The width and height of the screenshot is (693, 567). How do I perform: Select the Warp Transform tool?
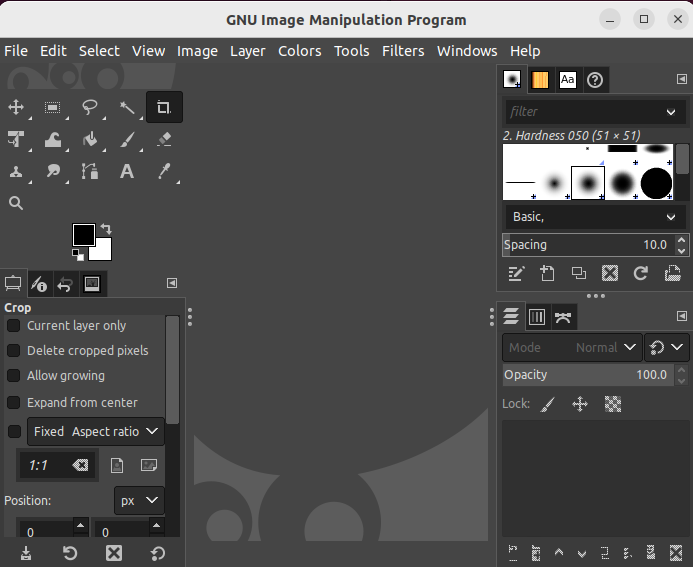pos(53,140)
